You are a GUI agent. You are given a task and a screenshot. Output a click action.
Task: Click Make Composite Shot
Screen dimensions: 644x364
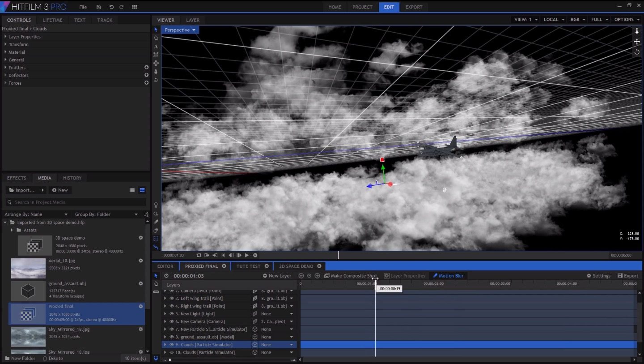coord(351,276)
